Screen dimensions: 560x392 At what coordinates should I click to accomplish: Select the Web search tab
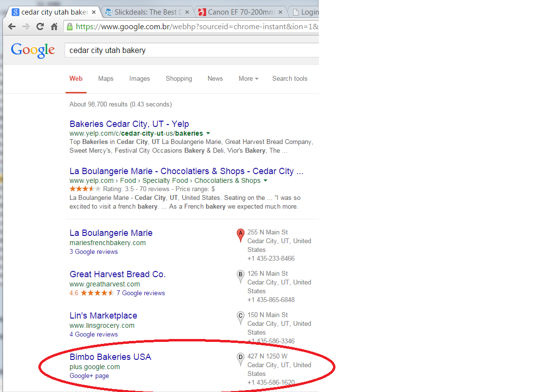click(x=76, y=79)
